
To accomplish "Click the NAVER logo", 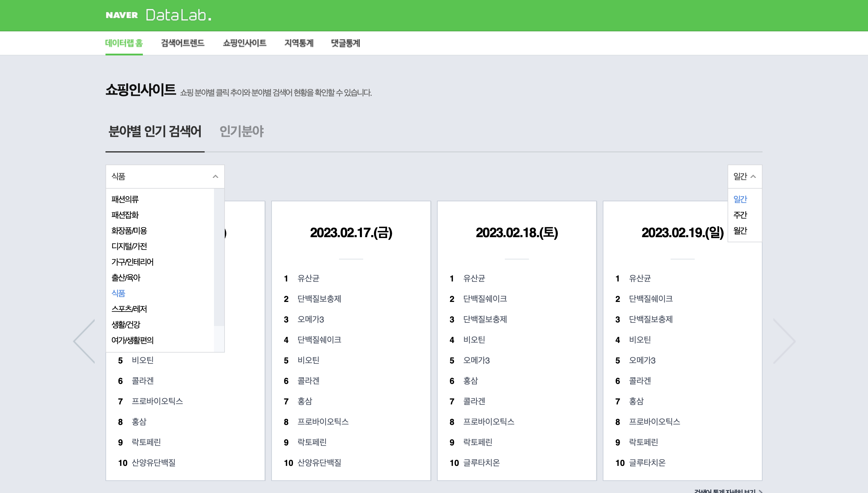I will [121, 15].
